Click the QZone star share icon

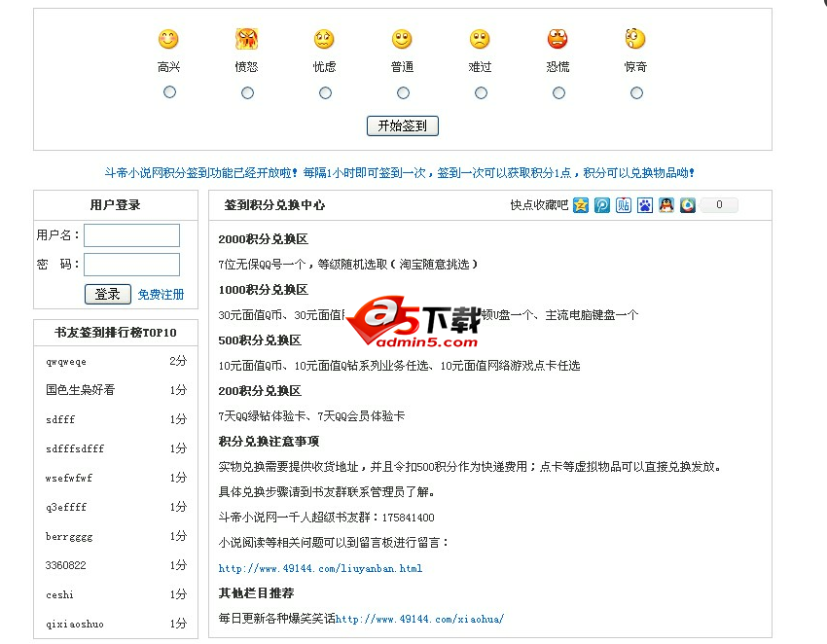pos(581,205)
